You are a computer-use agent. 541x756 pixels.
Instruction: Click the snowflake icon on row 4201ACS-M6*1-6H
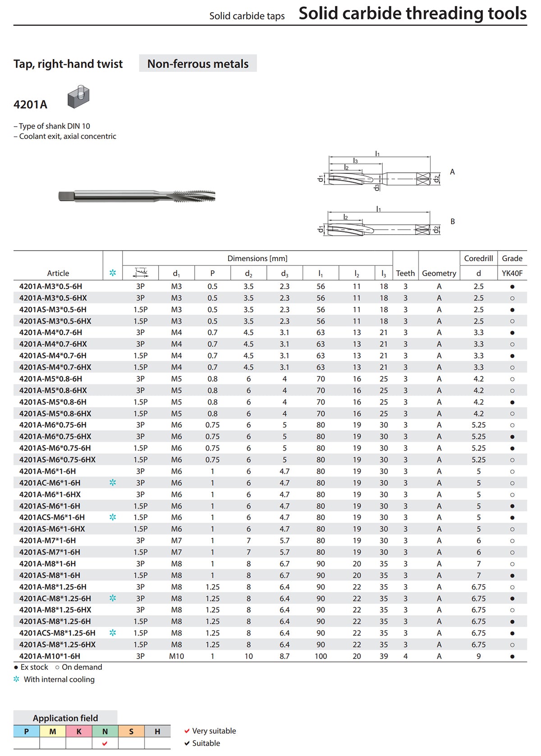(x=113, y=517)
